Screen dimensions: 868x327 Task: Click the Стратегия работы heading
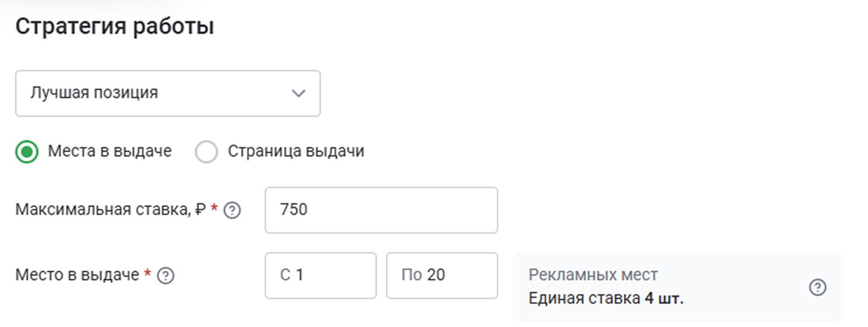coord(114,27)
